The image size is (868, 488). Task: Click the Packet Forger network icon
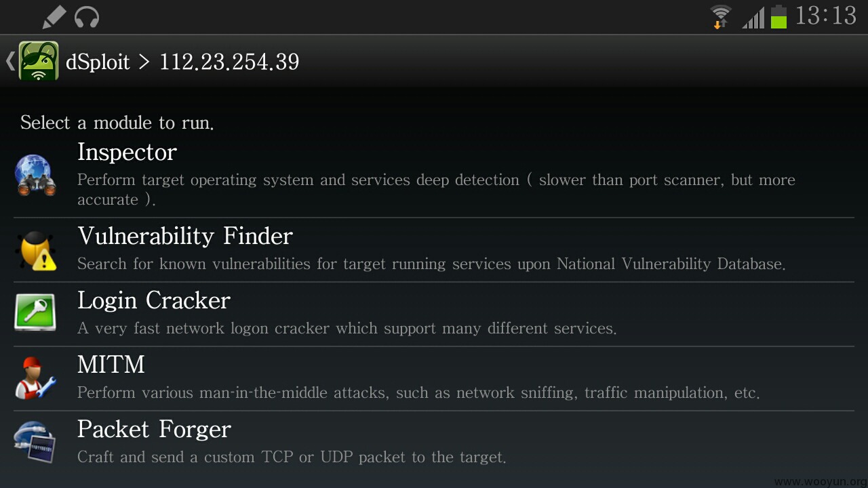pyautogui.click(x=35, y=443)
